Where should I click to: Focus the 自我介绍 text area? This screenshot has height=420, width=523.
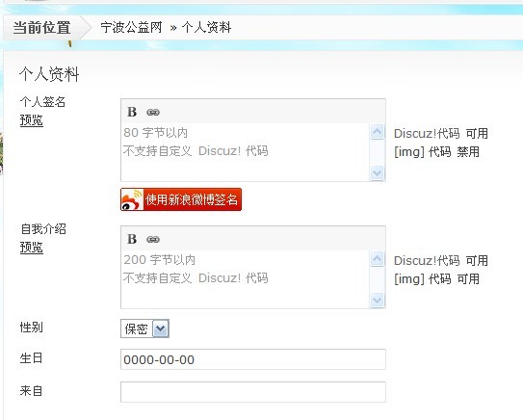pos(246,279)
